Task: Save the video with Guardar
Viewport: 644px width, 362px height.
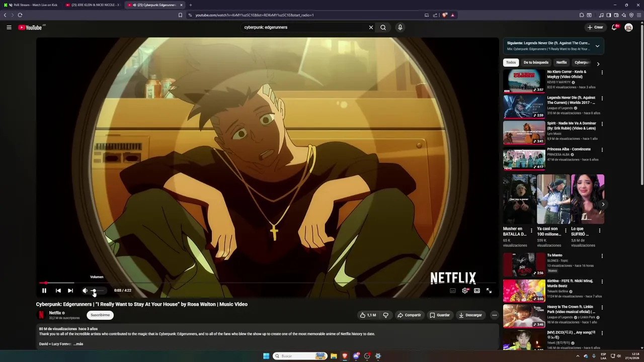Action: point(440,315)
